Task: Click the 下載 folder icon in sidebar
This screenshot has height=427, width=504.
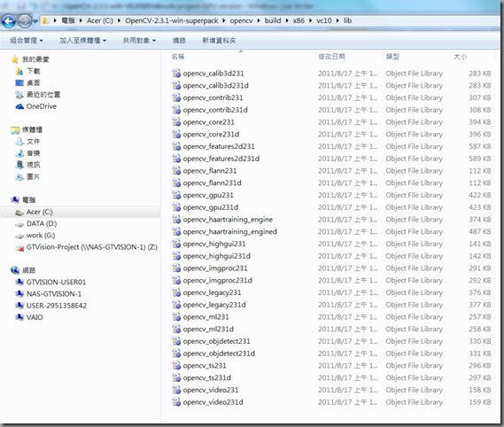Action: 19,71
